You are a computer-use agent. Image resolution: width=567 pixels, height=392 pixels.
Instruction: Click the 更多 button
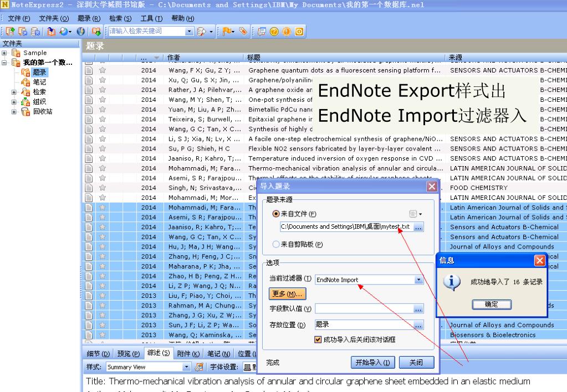287,294
